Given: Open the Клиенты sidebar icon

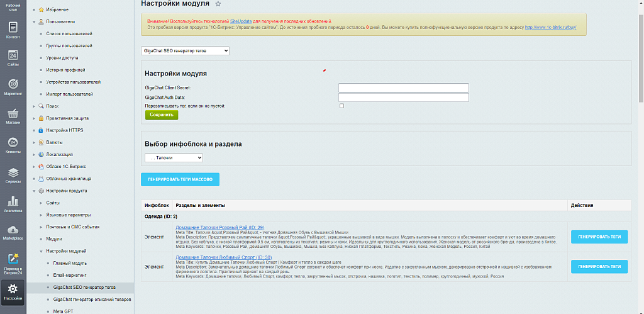Looking at the screenshot, I should click(x=13, y=145).
